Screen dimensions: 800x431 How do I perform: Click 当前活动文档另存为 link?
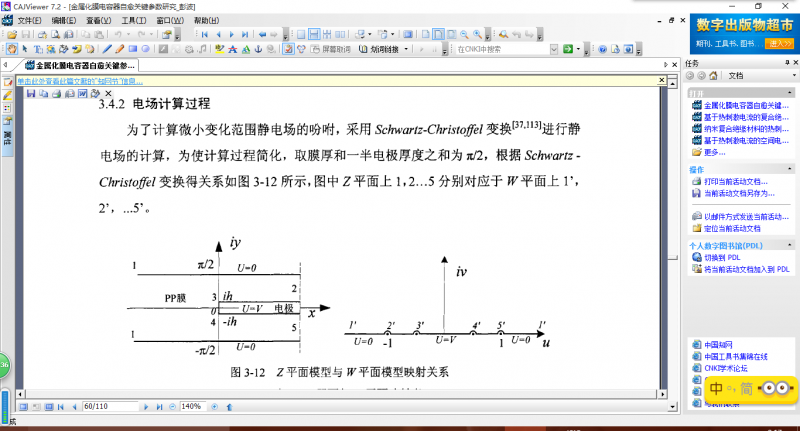(x=739, y=193)
